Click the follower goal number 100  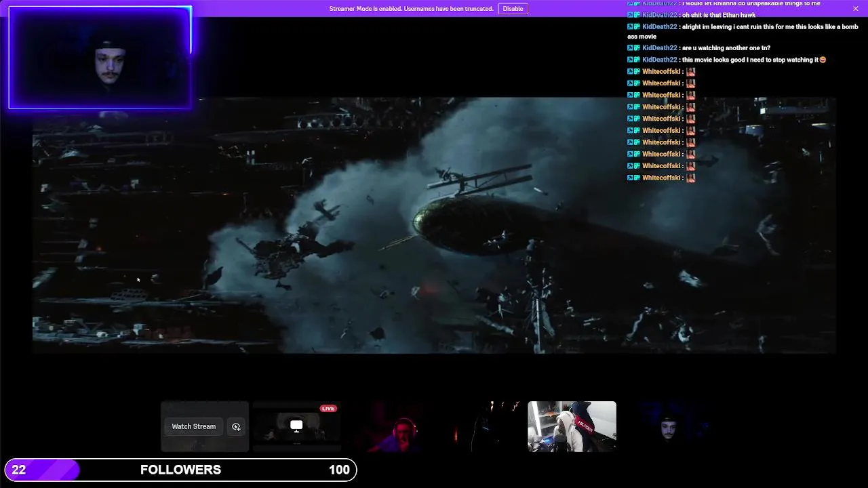click(x=339, y=470)
